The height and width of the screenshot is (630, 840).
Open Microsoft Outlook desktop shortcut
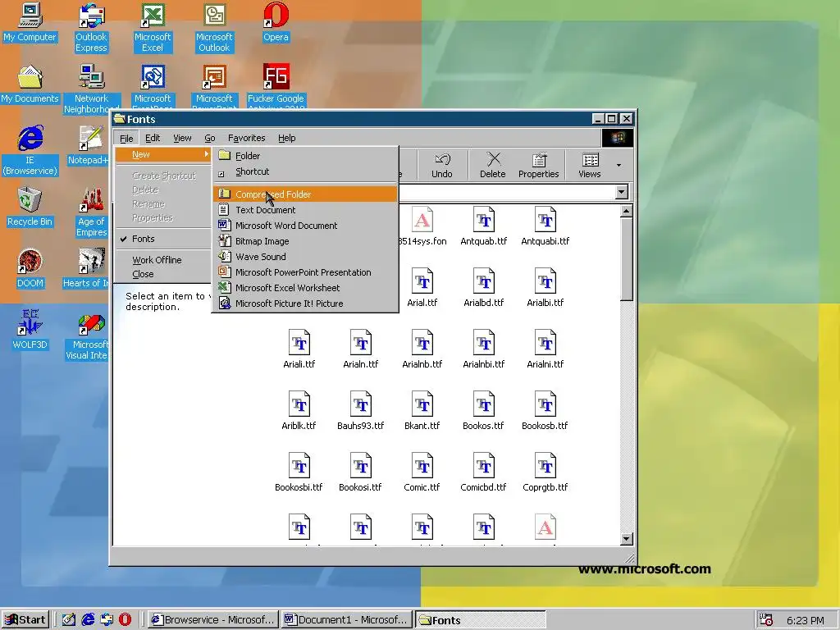pos(214,28)
